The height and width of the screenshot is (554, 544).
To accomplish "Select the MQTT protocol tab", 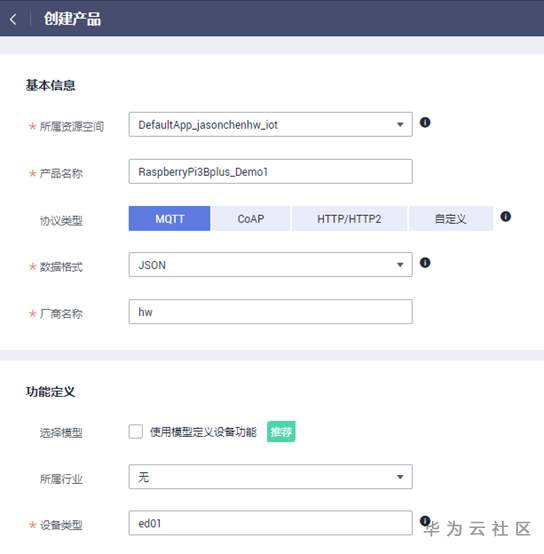I will click(170, 218).
